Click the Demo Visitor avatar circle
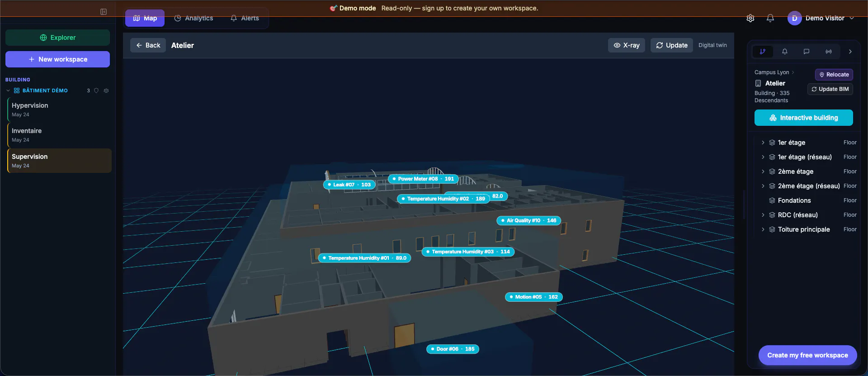The width and height of the screenshot is (868, 376). pos(794,18)
